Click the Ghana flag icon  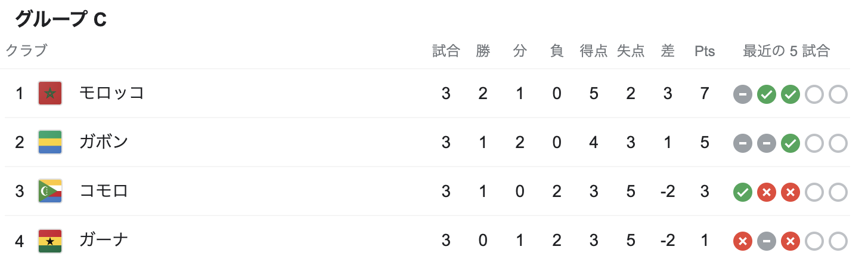pyautogui.click(x=50, y=241)
